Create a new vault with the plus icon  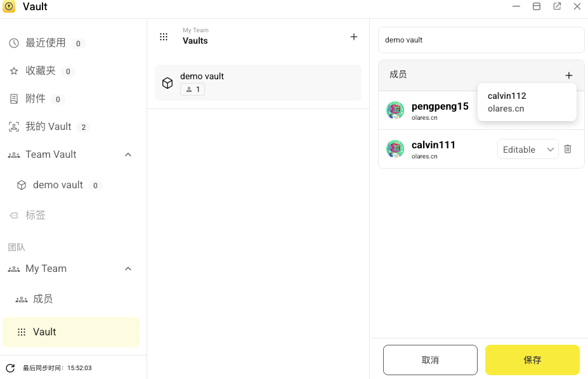(353, 36)
